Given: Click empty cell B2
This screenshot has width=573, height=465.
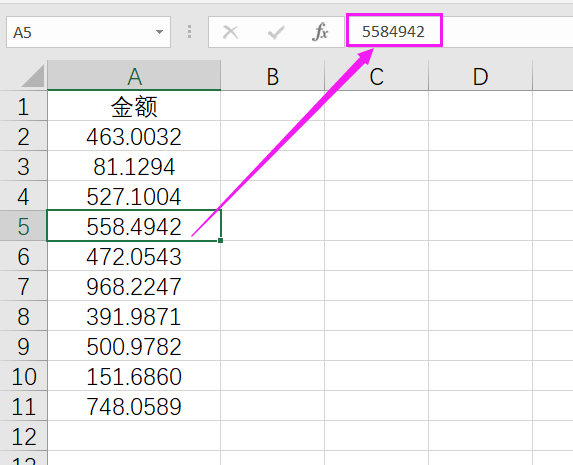Looking at the screenshot, I should [273, 136].
